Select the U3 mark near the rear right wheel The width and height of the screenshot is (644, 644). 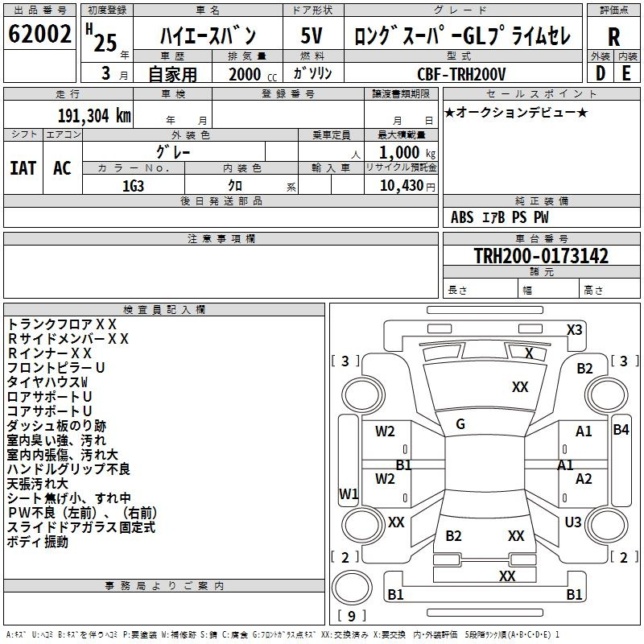click(573, 522)
